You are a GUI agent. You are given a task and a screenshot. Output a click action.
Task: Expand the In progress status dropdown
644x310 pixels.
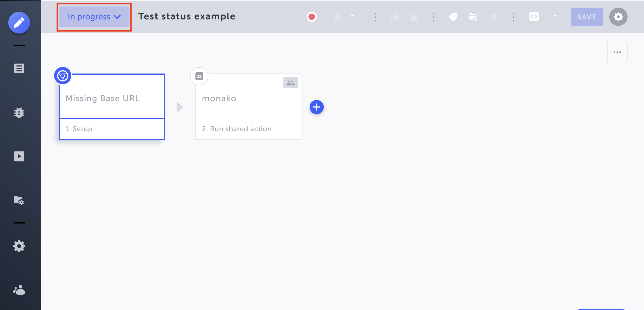[x=94, y=17]
